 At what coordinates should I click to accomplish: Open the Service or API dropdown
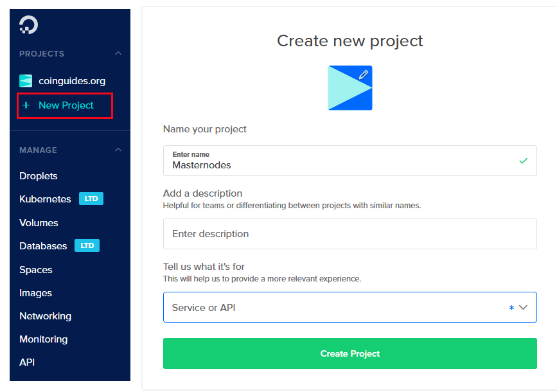click(525, 307)
